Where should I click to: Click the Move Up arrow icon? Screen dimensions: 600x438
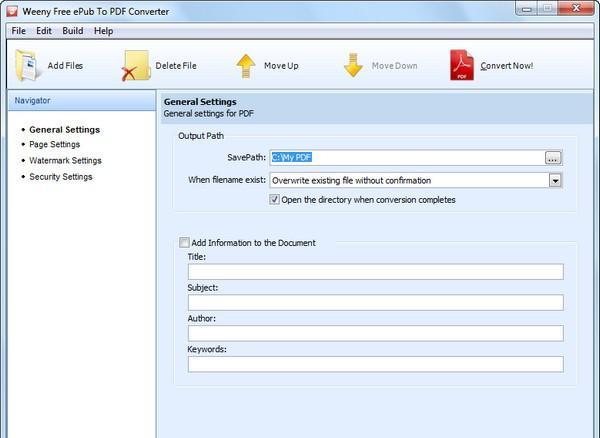click(x=246, y=66)
